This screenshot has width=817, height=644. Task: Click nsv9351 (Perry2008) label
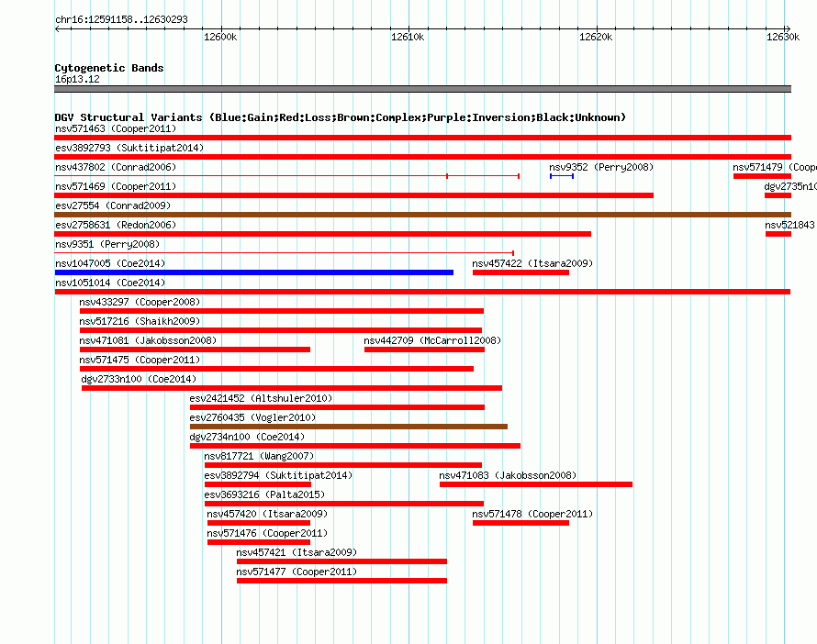[x=107, y=244]
